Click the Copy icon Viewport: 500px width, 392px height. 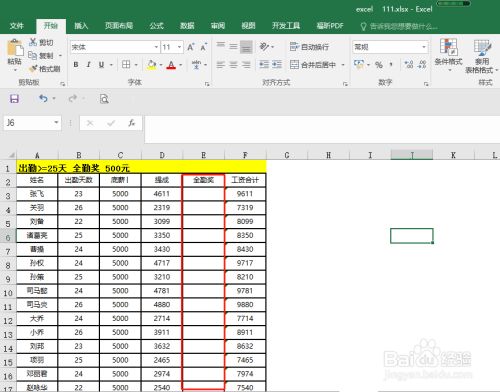pyautogui.click(x=33, y=55)
